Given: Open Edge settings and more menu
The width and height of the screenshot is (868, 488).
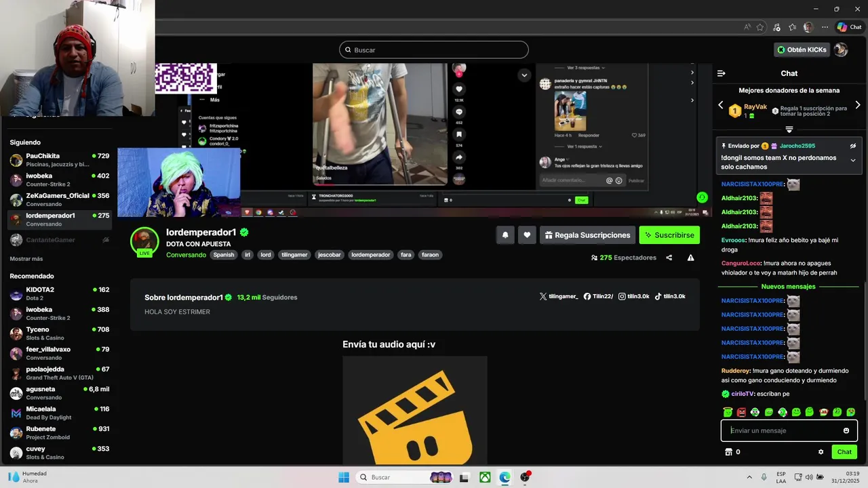Looking at the screenshot, I should tap(825, 27).
